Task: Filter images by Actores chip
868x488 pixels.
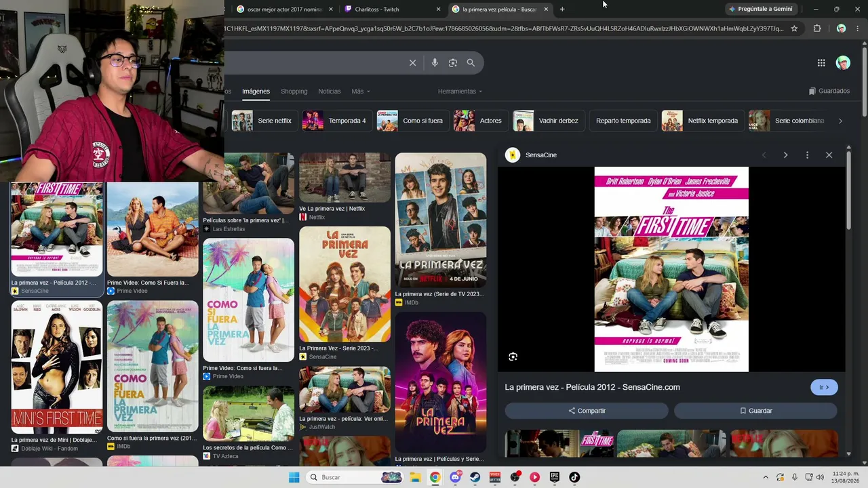Action: (x=479, y=121)
